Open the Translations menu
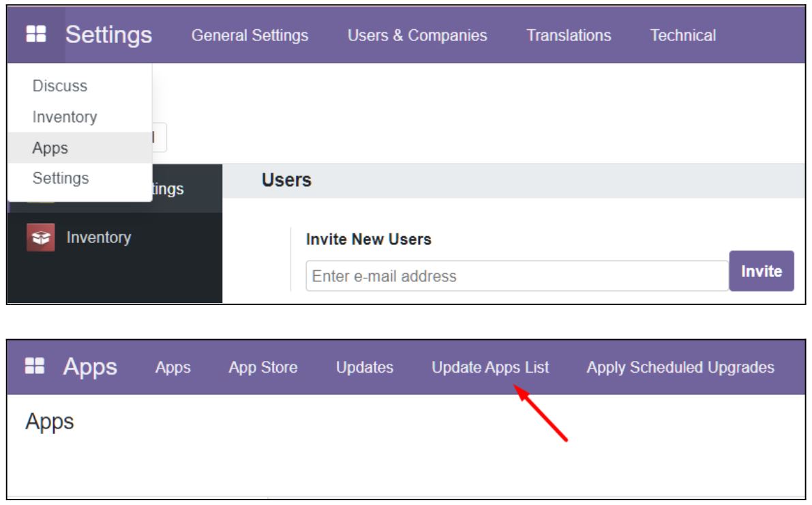812x505 pixels. [569, 35]
